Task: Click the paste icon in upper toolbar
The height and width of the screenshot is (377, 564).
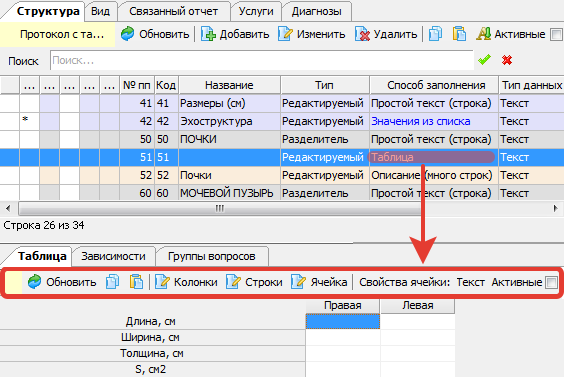Action: point(459,34)
